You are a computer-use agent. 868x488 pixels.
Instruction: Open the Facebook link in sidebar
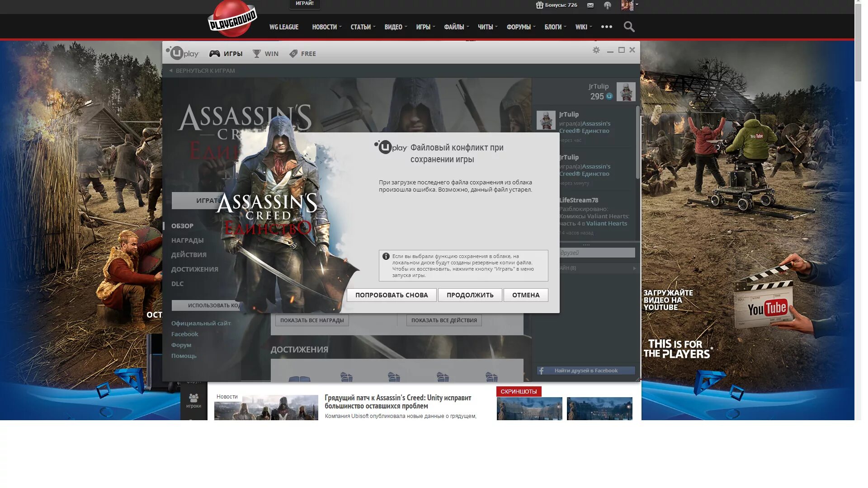184,334
